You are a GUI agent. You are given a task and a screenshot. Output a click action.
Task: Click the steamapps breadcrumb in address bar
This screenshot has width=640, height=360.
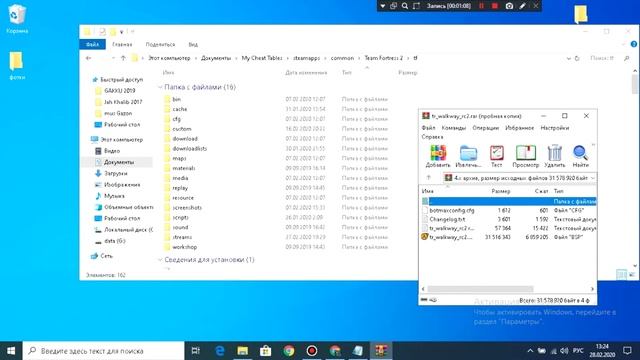pos(307,58)
